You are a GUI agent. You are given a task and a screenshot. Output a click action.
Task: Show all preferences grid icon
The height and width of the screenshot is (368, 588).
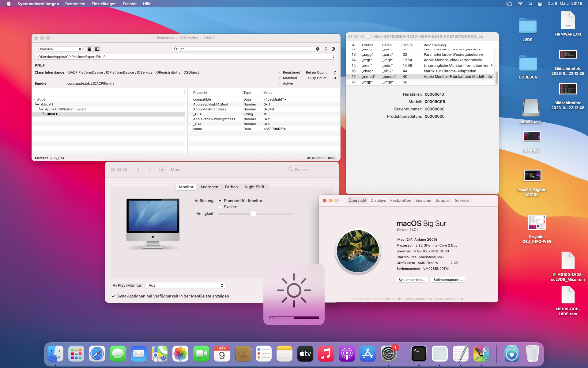pyautogui.click(x=162, y=170)
